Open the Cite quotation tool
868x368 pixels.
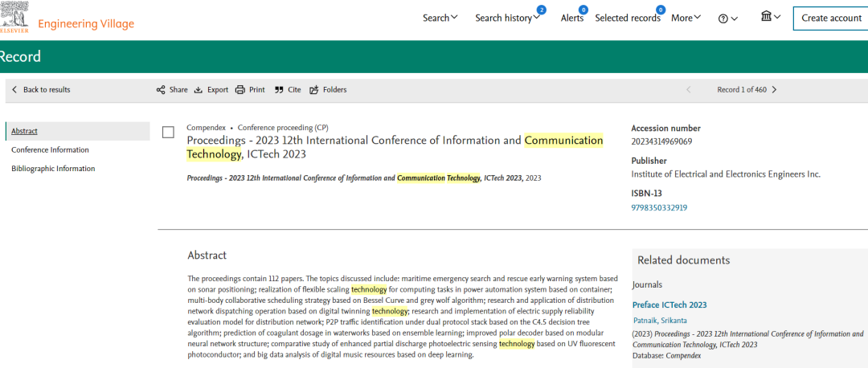click(x=279, y=90)
